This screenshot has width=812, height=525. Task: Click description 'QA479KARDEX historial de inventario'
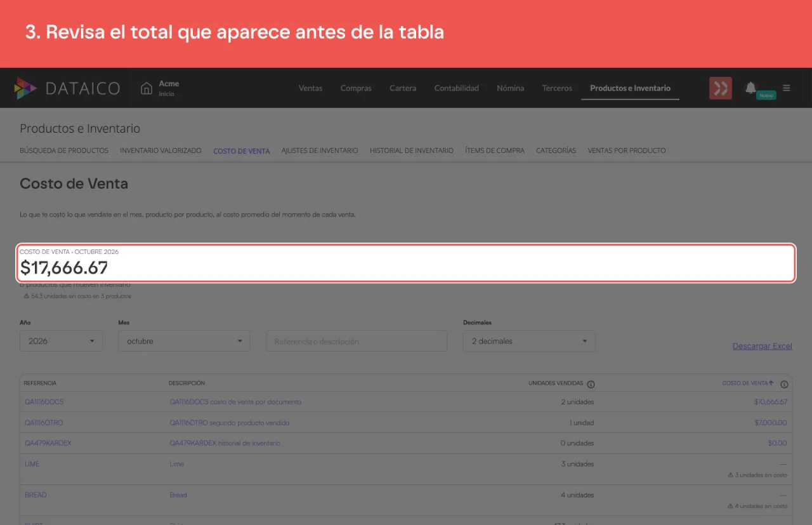[225, 443]
